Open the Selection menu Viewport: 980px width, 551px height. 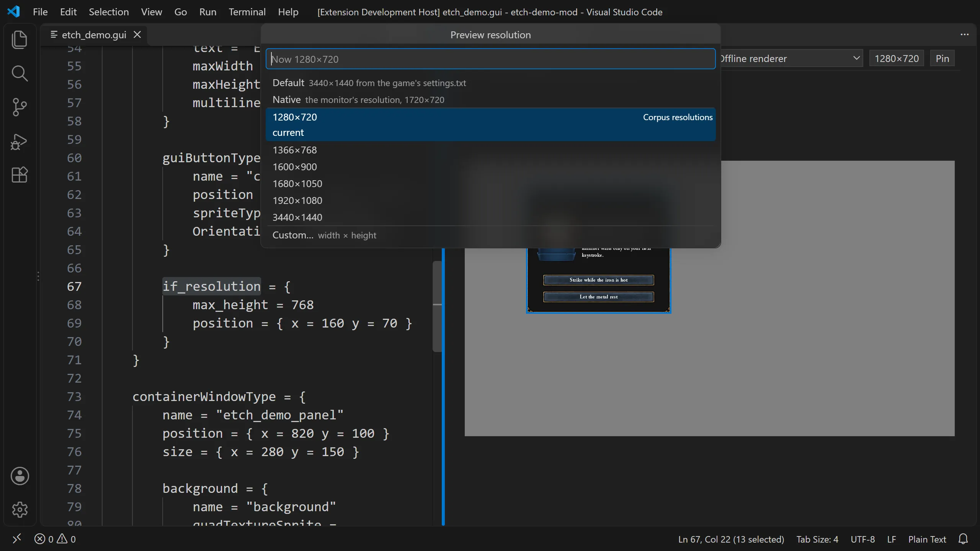click(x=109, y=12)
